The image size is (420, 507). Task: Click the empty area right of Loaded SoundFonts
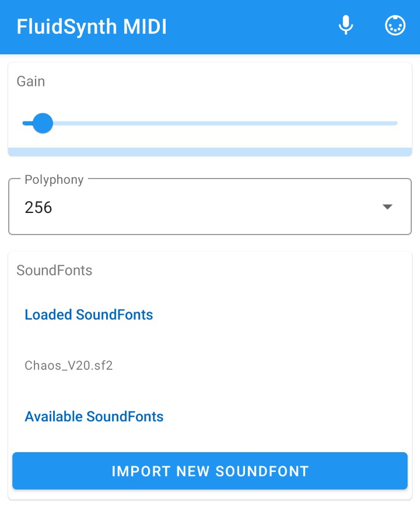(280, 315)
